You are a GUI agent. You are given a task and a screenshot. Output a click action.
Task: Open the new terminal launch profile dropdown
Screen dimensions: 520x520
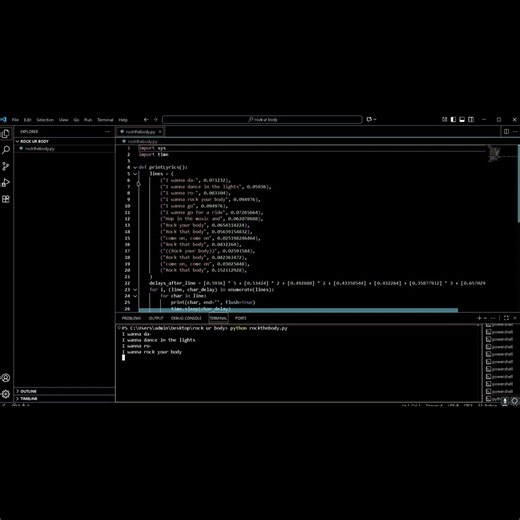coord(485,318)
